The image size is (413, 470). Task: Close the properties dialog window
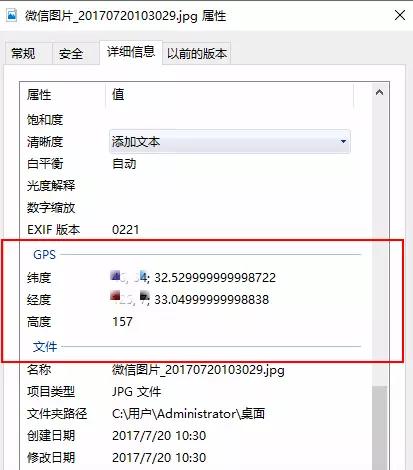click(400, 15)
